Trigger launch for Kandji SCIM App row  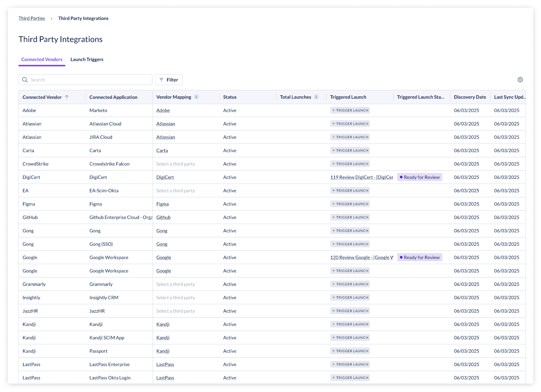tap(350, 338)
